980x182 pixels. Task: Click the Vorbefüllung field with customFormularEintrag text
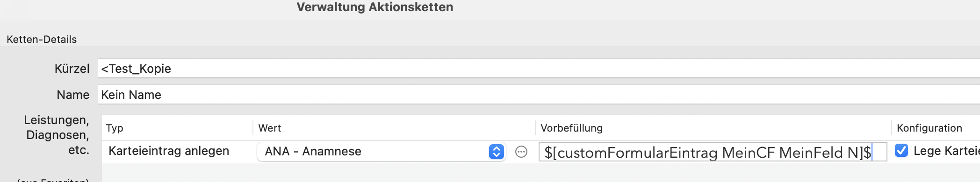point(713,152)
